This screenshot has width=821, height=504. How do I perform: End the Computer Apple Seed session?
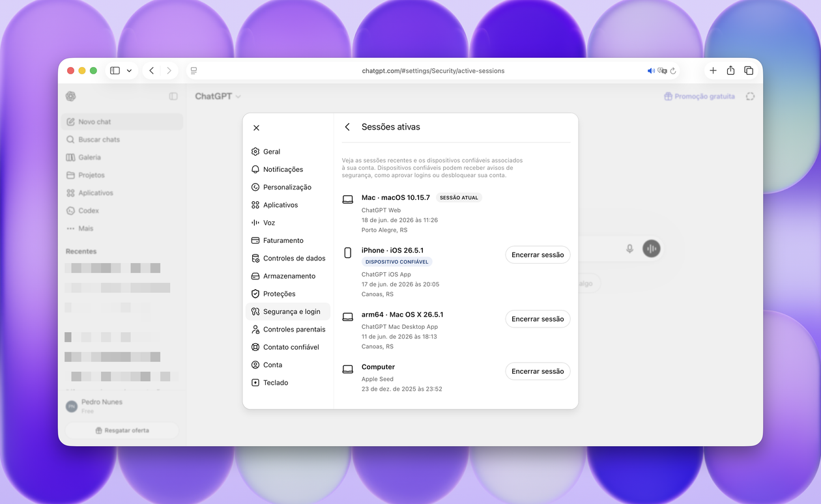(538, 371)
